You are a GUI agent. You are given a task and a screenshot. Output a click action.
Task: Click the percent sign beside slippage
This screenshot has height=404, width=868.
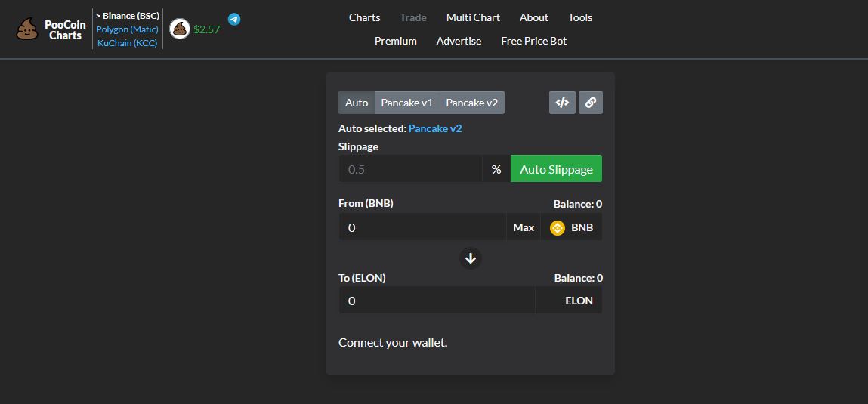[496, 169]
